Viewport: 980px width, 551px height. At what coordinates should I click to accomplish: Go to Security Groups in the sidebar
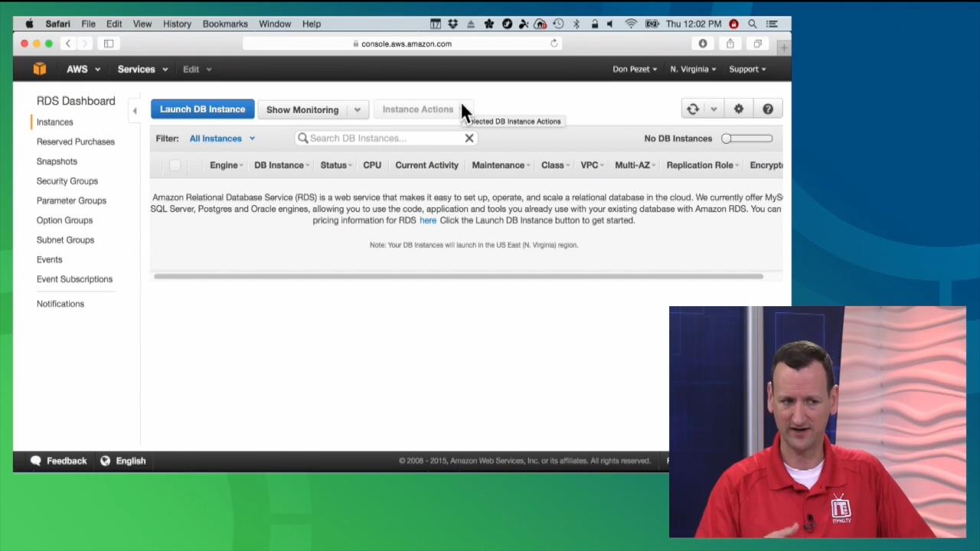coord(67,181)
